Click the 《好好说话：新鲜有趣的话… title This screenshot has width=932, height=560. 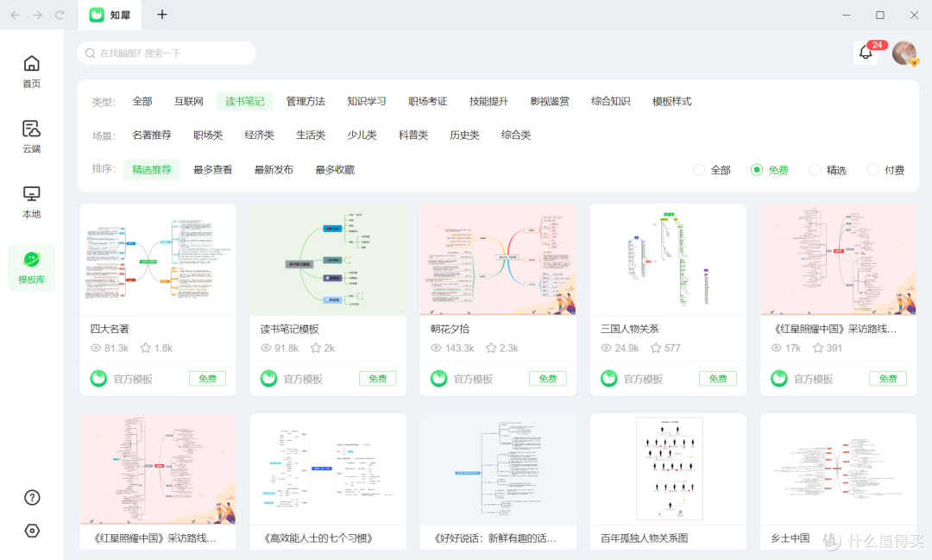[x=494, y=538]
